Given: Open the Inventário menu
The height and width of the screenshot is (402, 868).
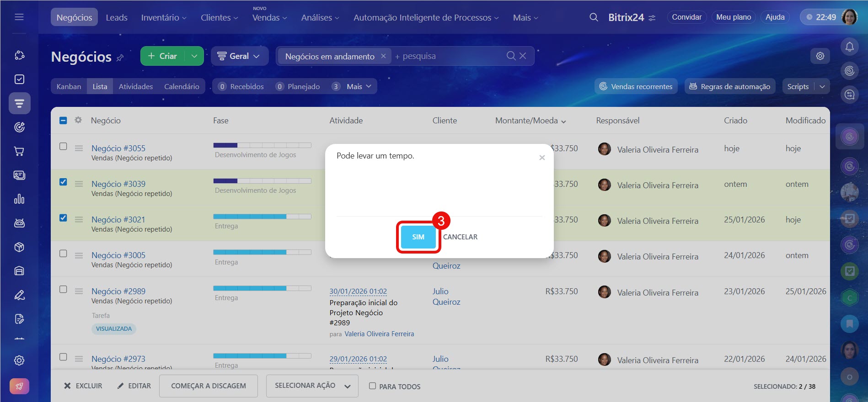Looking at the screenshot, I should click(163, 17).
